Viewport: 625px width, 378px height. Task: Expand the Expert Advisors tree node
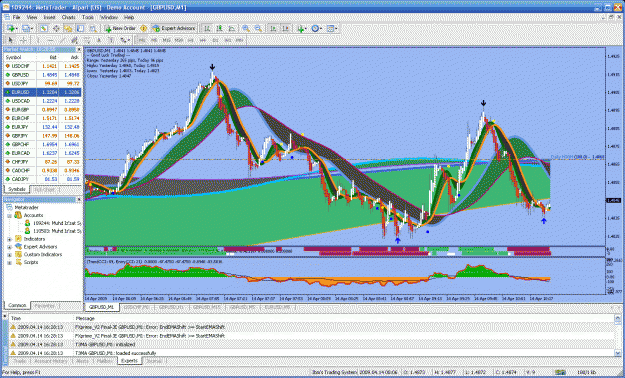(x=9, y=247)
